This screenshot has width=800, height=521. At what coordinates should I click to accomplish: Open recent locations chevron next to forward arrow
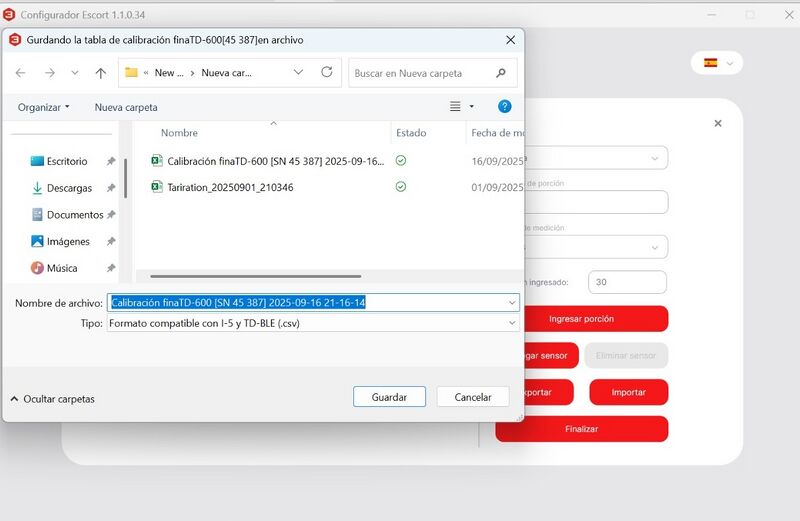(74, 73)
